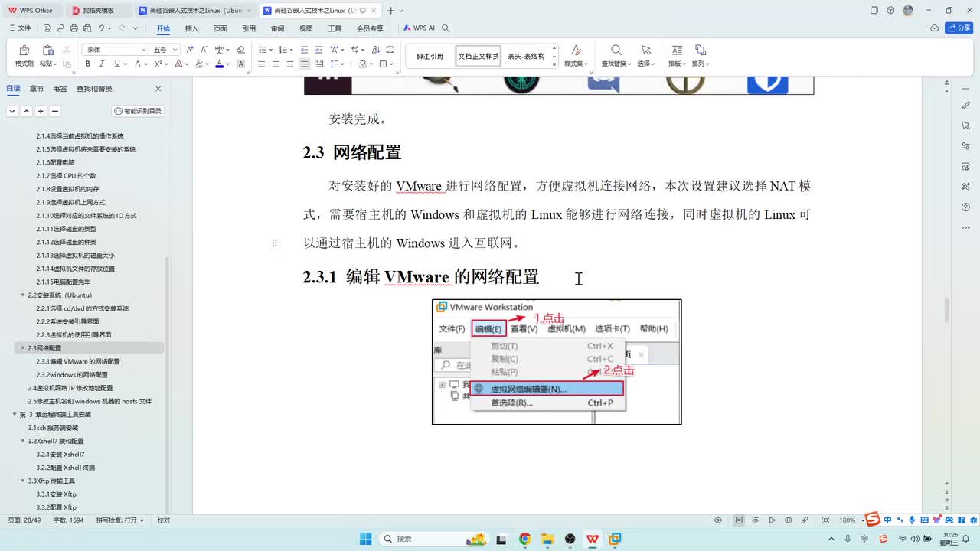Toggle Strikethrough formatting

(137, 64)
